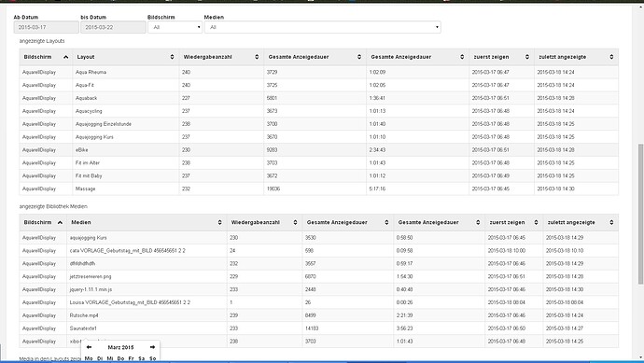Image resolution: width=644 pixels, height=363 pixels.
Task: Click the Ab Datum date field
Action: tap(46, 27)
